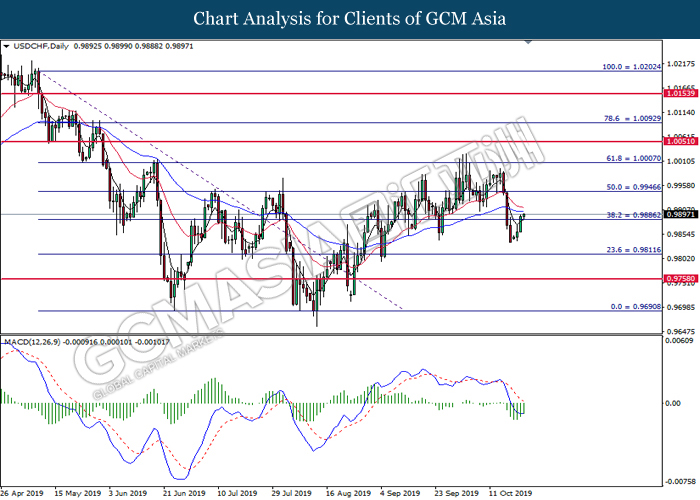Click the current price tag 0.98971
The image size is (700, 500).
681,214
